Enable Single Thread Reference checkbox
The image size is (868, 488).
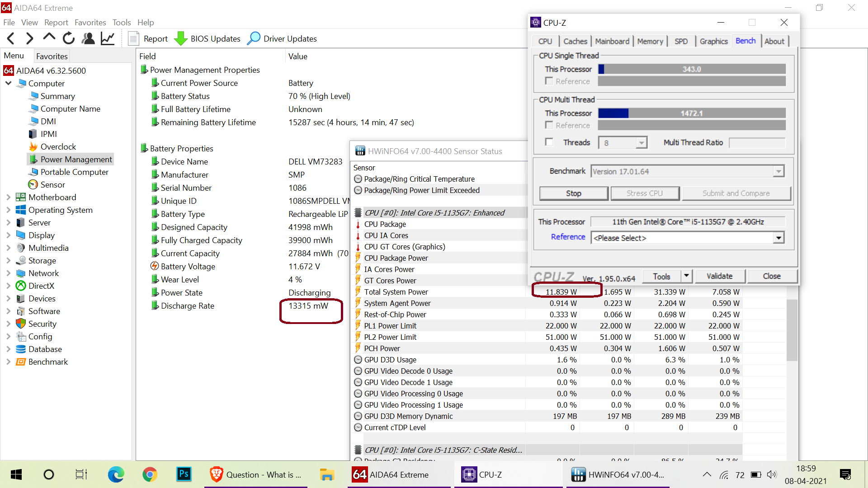pos(549,81)
